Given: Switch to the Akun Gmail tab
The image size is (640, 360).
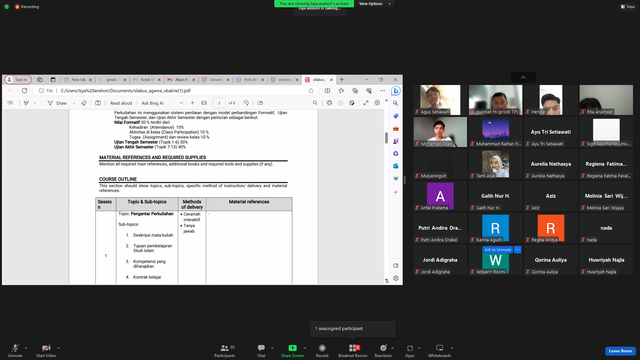Looking at the screenshot, I should pos(180,80).
